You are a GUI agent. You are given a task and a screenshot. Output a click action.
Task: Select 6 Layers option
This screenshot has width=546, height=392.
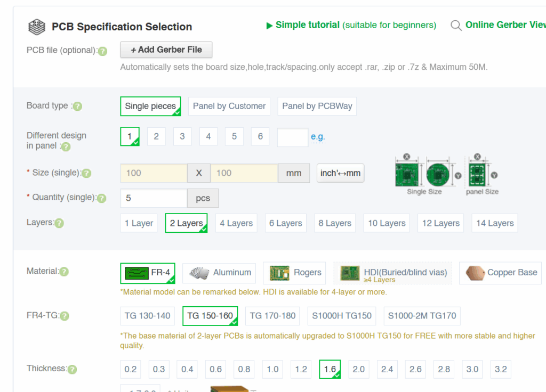click(286, 223)
